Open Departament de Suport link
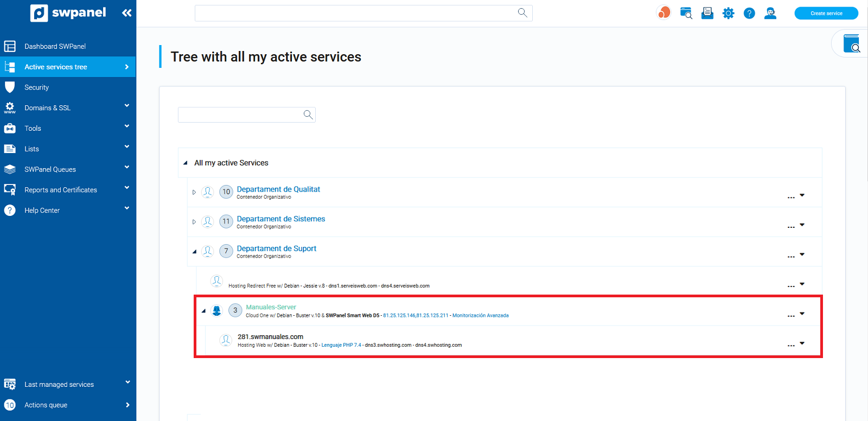The height and width of the screenshot is (421, 868). pyautogui.click(x=277, y=248)
